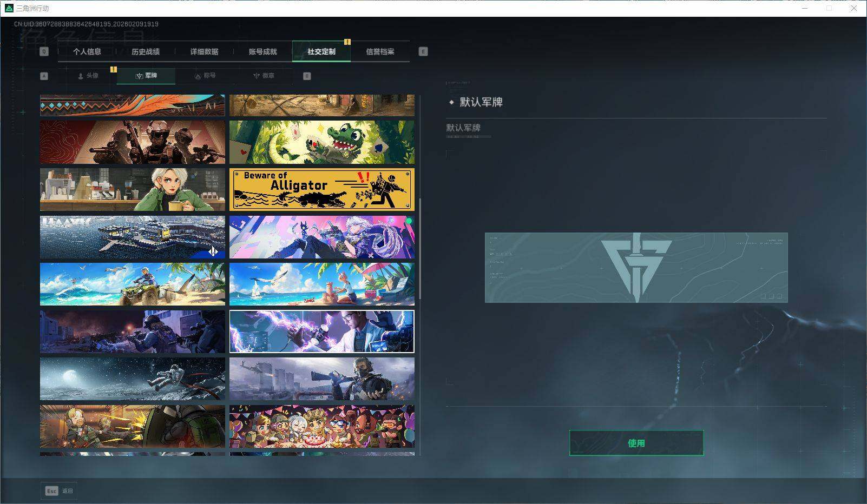
Task: Choose the cartoon shooting soldiers banner
Action: click(x=133, y=427)
